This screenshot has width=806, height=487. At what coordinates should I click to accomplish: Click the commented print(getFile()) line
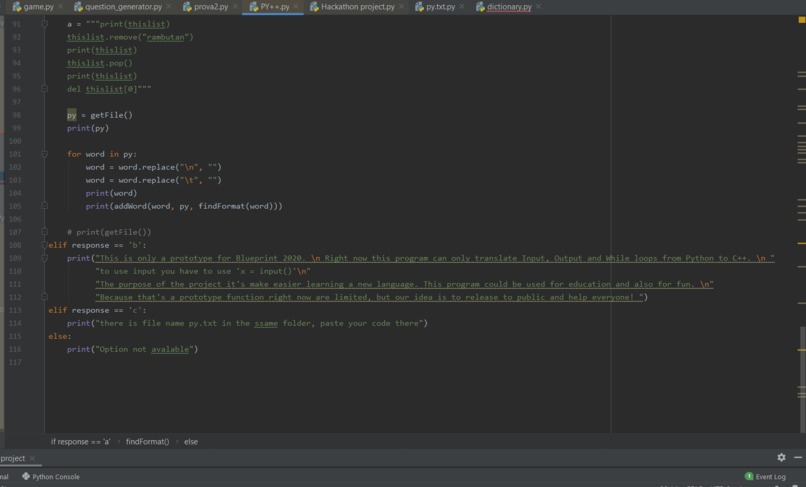(109, 232)
